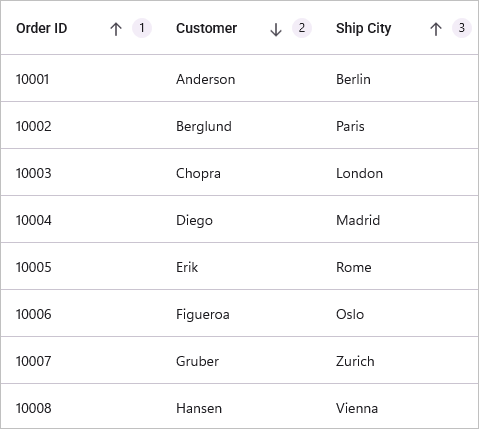Click the Hansen customer cell

click(x=240, y=406)
